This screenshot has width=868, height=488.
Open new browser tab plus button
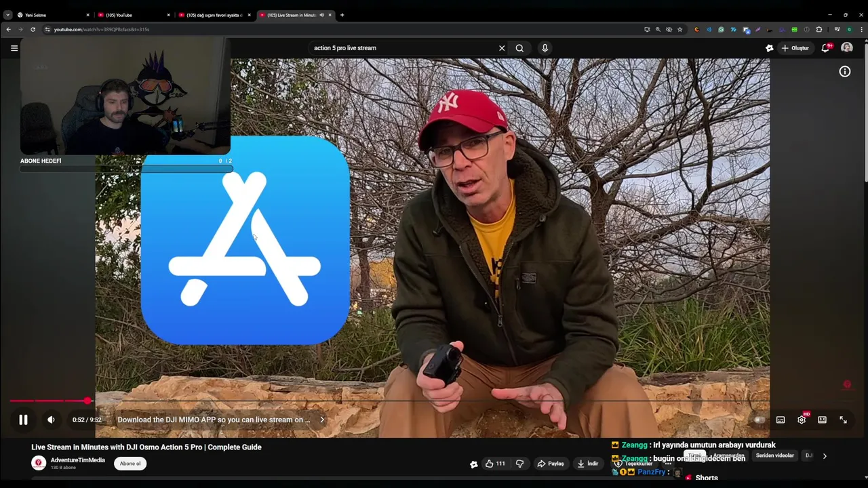pos(342,15)
